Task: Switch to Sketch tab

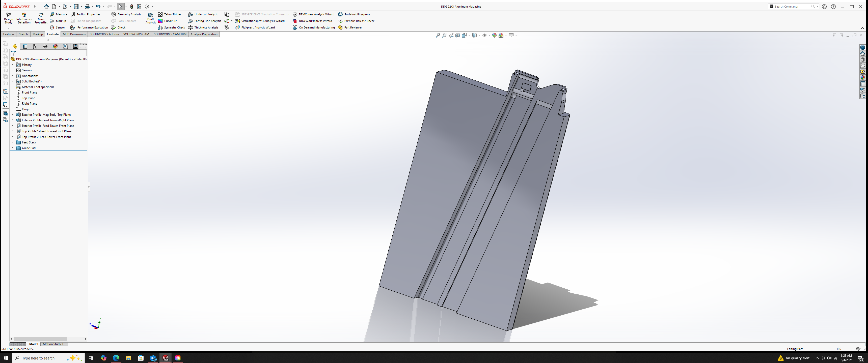Action: pos(23,34)
